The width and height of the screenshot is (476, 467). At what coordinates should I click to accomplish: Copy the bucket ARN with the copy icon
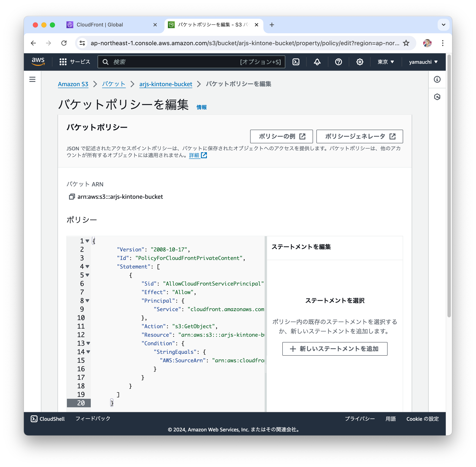[x=72, y=196]
